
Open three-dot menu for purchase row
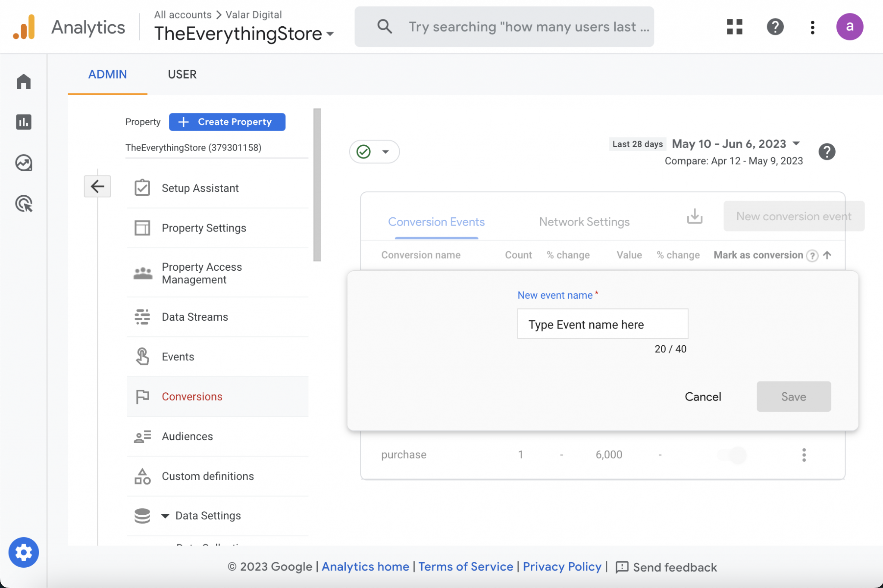coord(804,455)
